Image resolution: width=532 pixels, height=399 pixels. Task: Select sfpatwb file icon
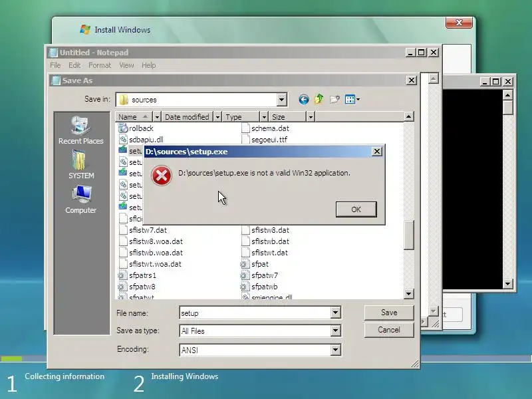[245, 287]
